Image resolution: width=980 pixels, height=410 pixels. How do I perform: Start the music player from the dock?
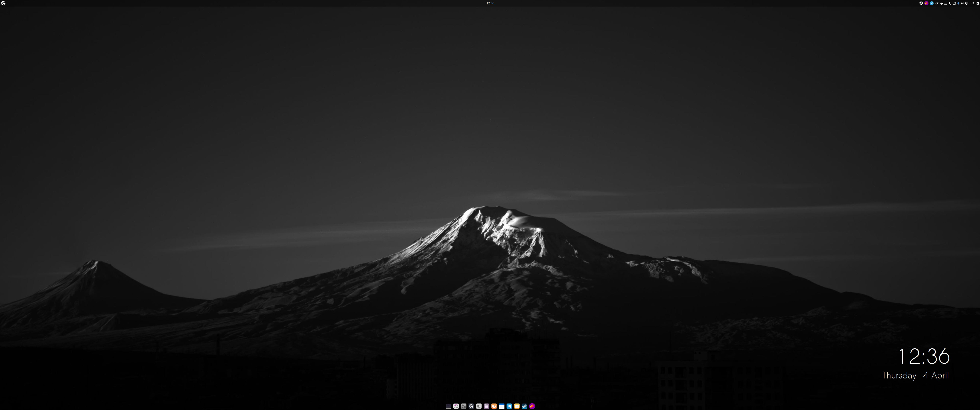463,406
